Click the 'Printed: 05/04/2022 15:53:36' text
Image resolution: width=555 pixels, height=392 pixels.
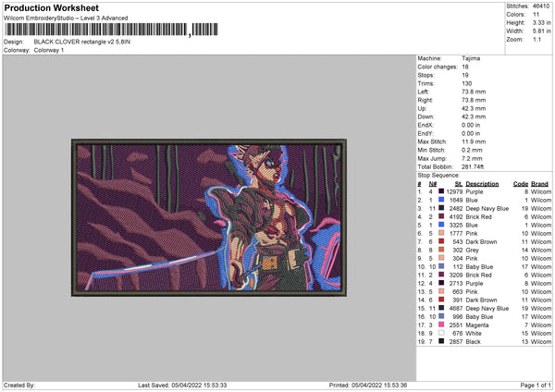pos(368,385)
